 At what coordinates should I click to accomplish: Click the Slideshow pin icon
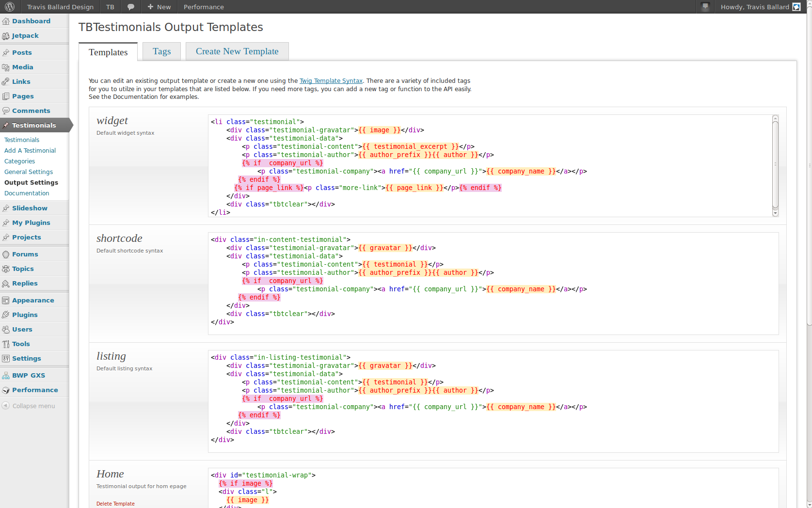pos(6,208)
